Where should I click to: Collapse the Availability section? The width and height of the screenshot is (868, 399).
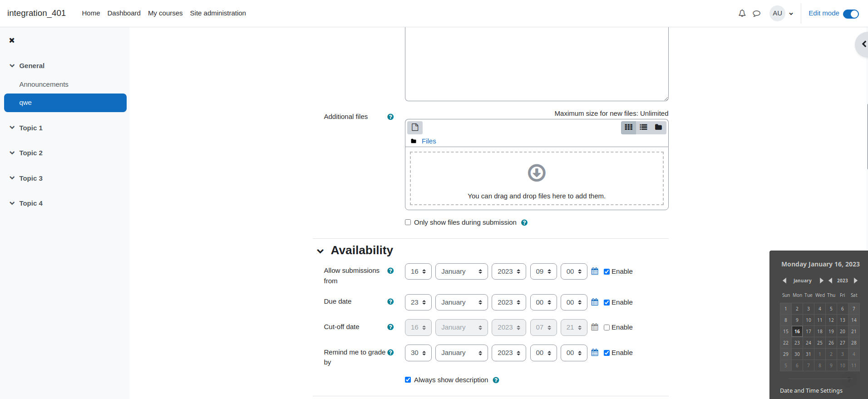click(321, 251)
